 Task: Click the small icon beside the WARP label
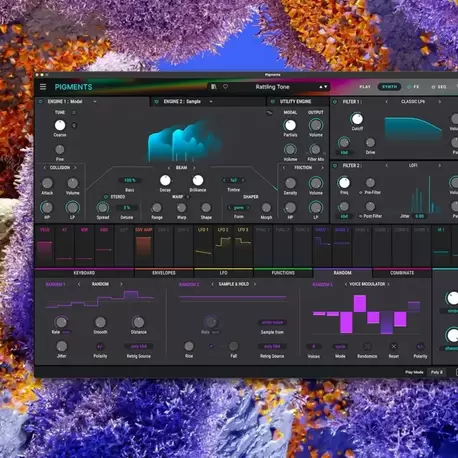188,197
